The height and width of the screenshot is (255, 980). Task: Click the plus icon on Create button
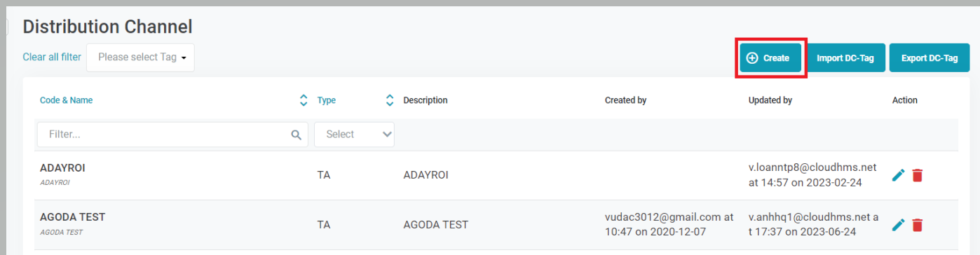(x=752, y=58)
